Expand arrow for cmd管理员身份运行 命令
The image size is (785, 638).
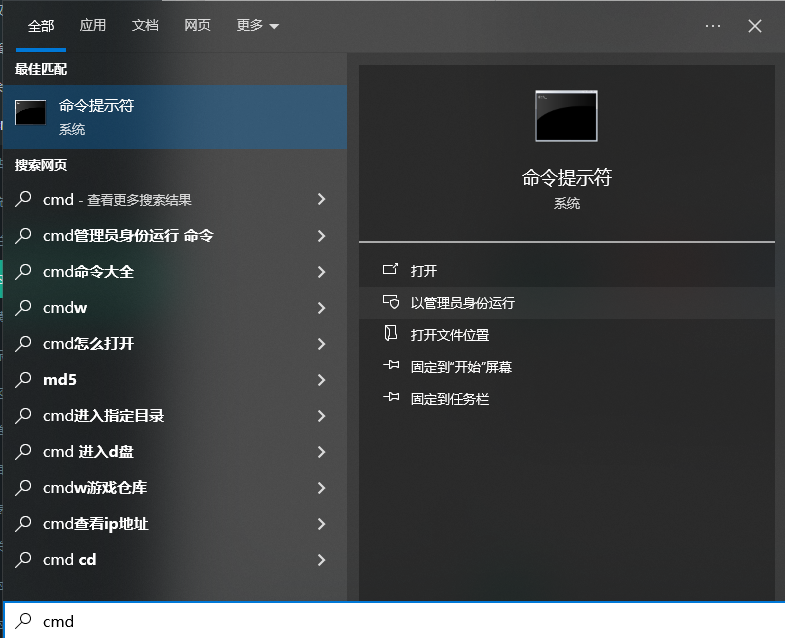pos(321,236)
